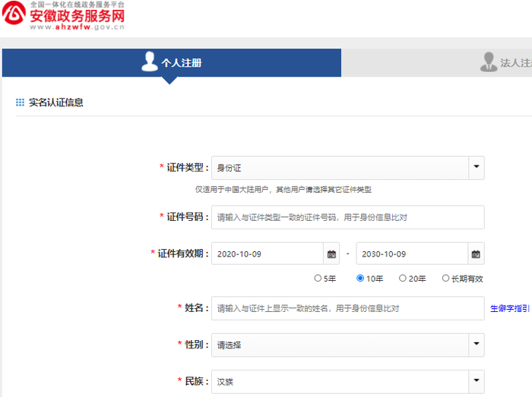Select the 长期有效 validity option

(446, 279)
